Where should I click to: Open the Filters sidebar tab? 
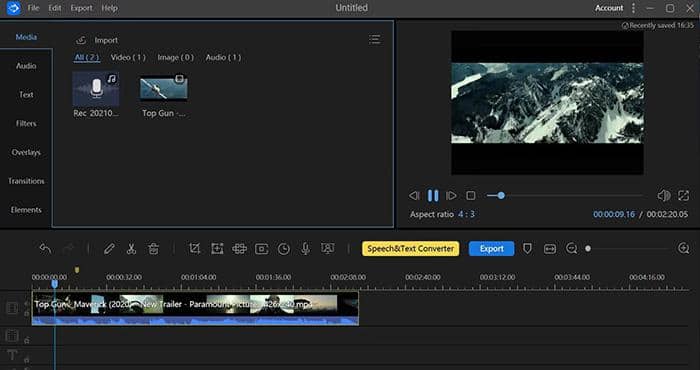(26, 124)
